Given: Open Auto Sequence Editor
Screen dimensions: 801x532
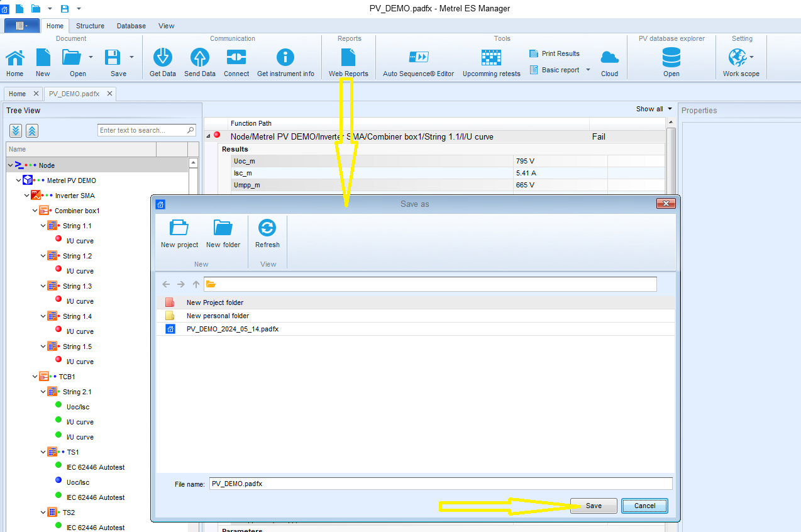Looking at the screenshot, I should [x=418, y=58].
